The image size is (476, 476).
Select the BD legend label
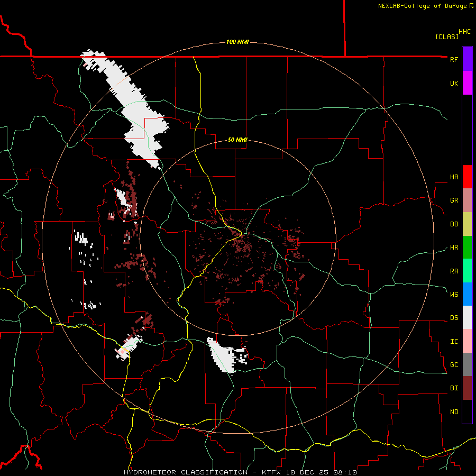point(454,224)
